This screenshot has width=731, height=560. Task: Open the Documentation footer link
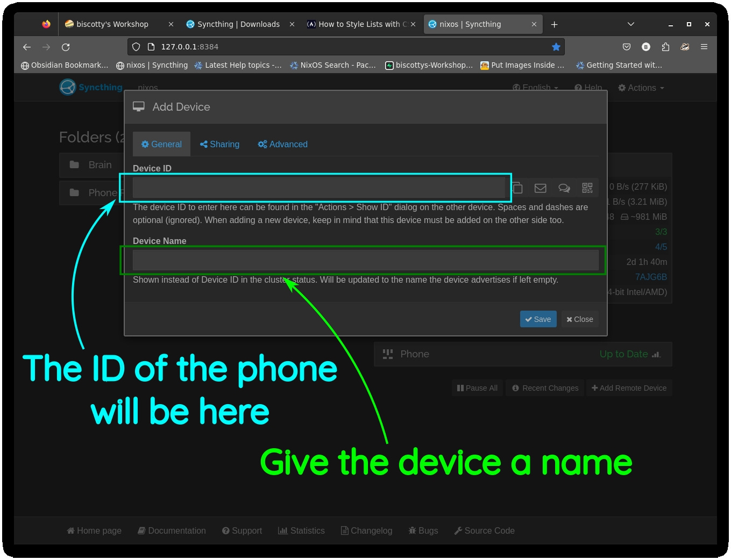tap(172, 530)
